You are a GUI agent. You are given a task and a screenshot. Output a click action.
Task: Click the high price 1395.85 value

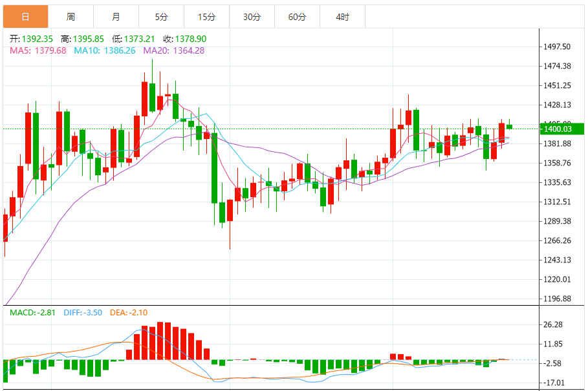tap(89, 39)
